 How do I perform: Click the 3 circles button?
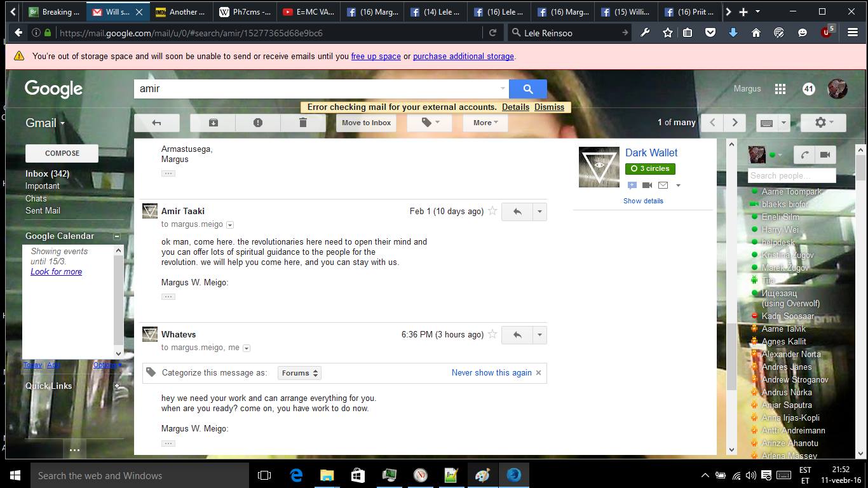tap(650, 169)
